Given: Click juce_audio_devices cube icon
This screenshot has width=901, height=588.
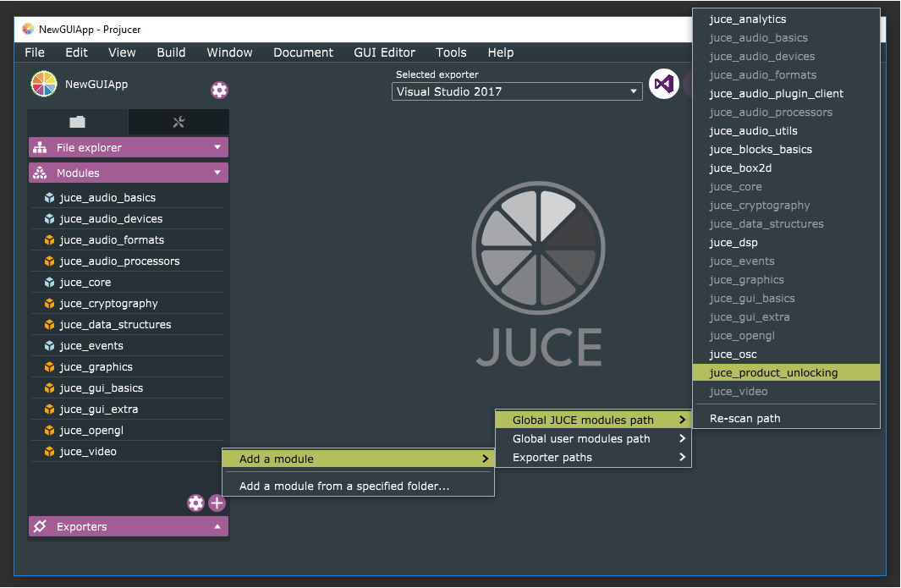Looking at the screenshot, I should pos(49,219).
